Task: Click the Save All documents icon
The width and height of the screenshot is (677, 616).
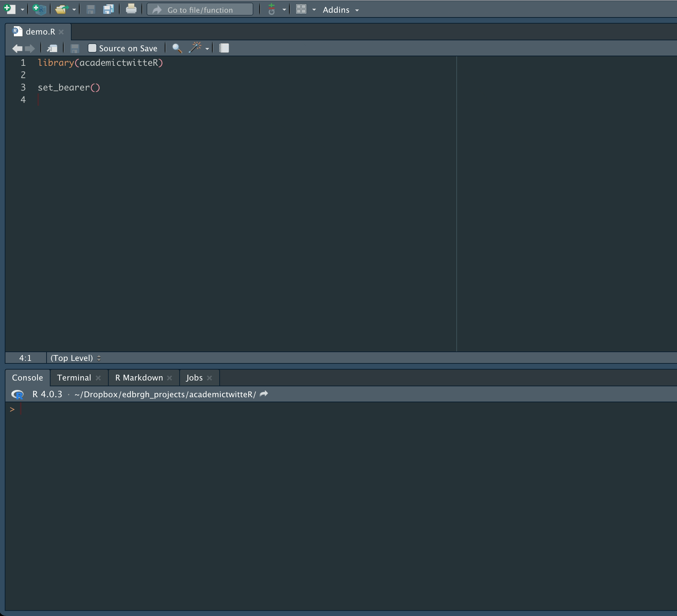Action: pyautogui.click(x=108, y=9)
